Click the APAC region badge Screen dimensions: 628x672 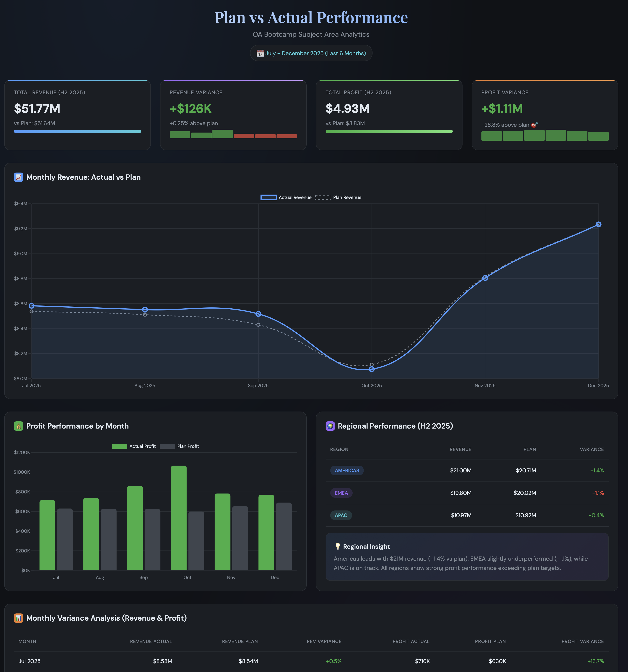click(341, 515)
